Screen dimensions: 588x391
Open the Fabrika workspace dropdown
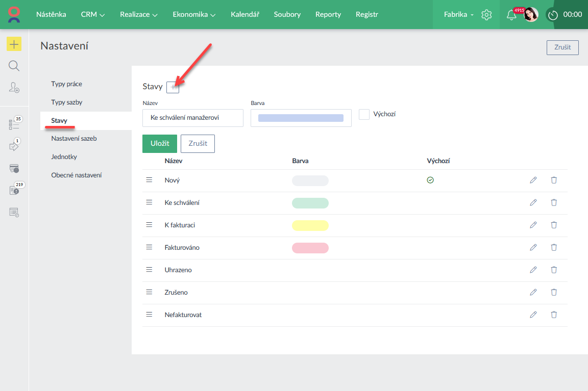point(458,15)
